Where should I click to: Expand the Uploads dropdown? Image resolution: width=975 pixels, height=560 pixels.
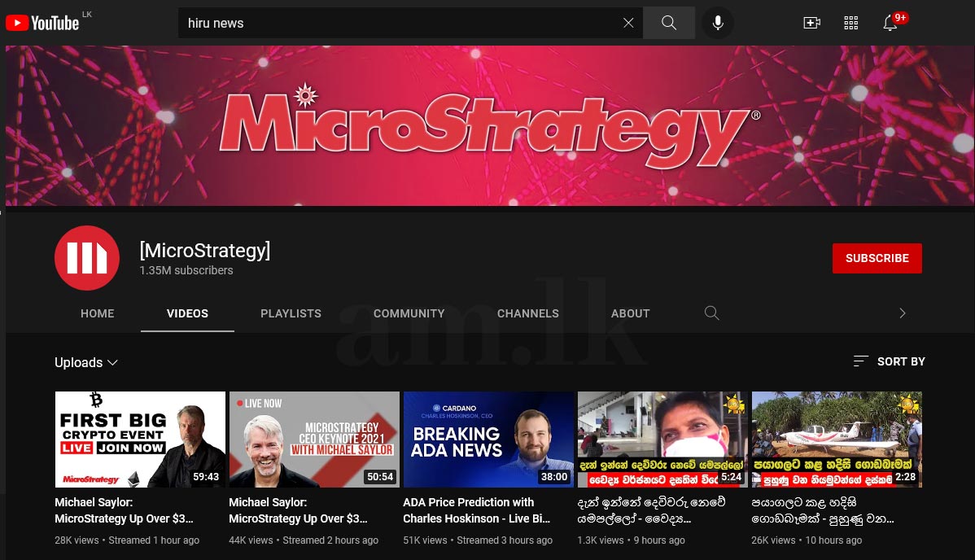pyautogui.click(x=85, y=362)
